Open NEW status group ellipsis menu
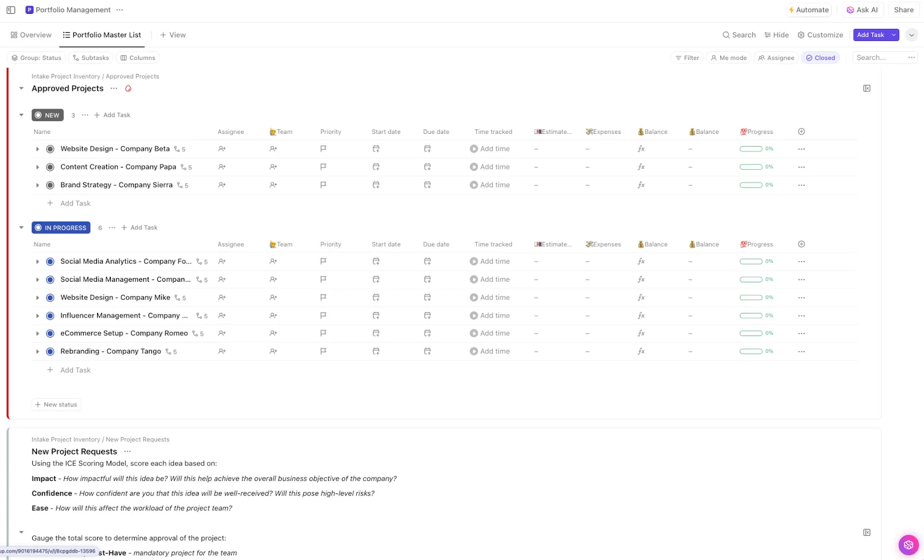This screenshot has width=924, height=560. coord(85,115)
